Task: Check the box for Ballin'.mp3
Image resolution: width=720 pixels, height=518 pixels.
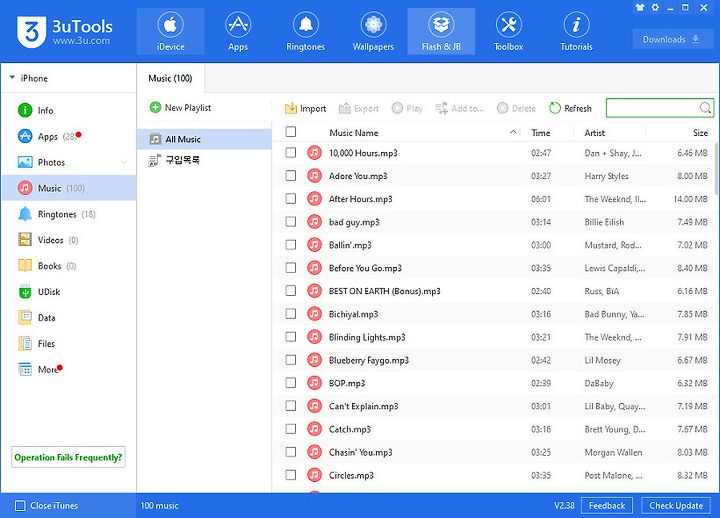Action: pos(290,245)
